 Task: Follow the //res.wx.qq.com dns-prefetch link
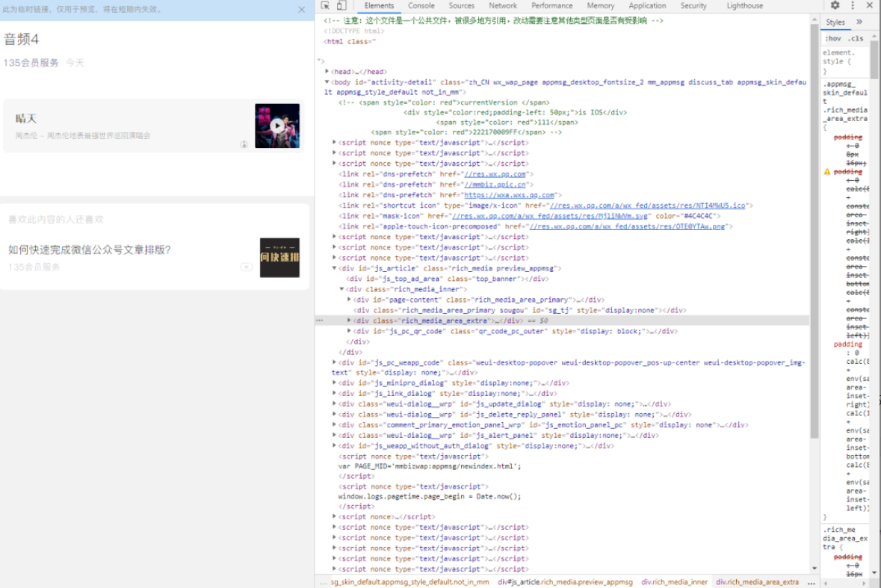[495, 174]
